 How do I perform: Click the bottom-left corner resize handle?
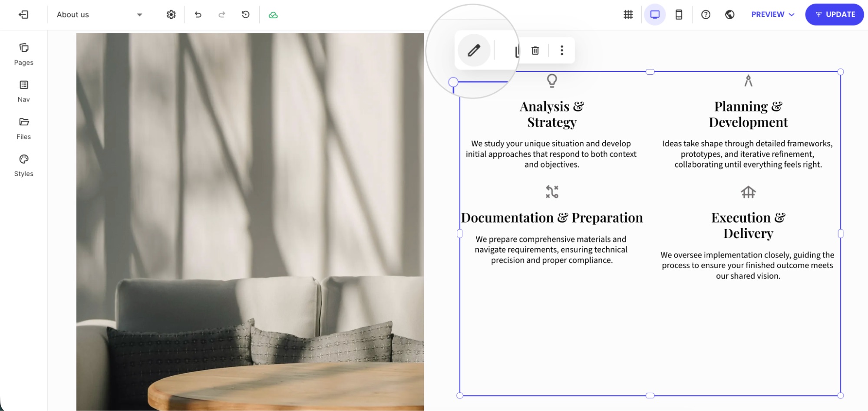[460, 395]
